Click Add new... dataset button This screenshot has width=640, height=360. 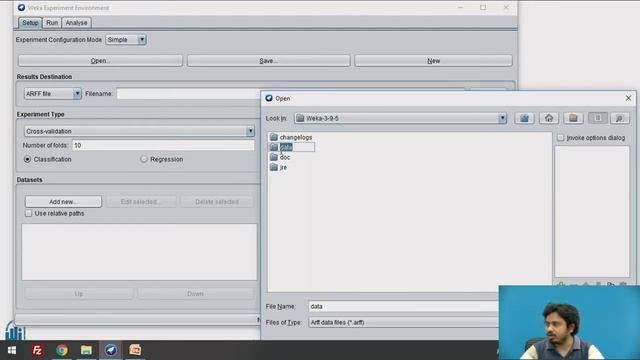63,202
